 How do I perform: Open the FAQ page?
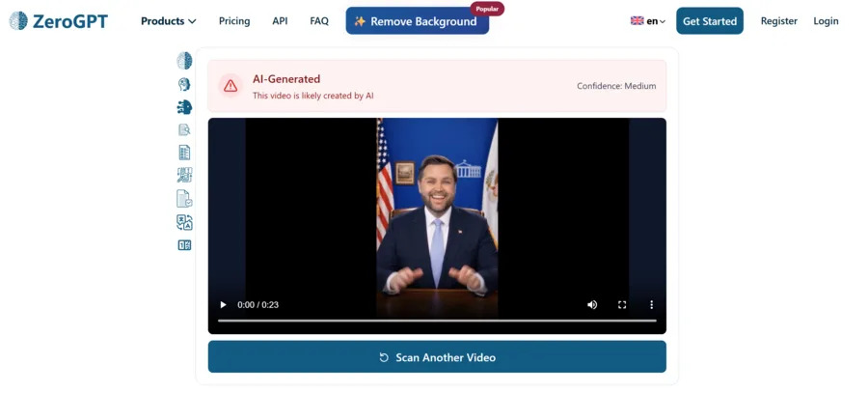(319, 21)
